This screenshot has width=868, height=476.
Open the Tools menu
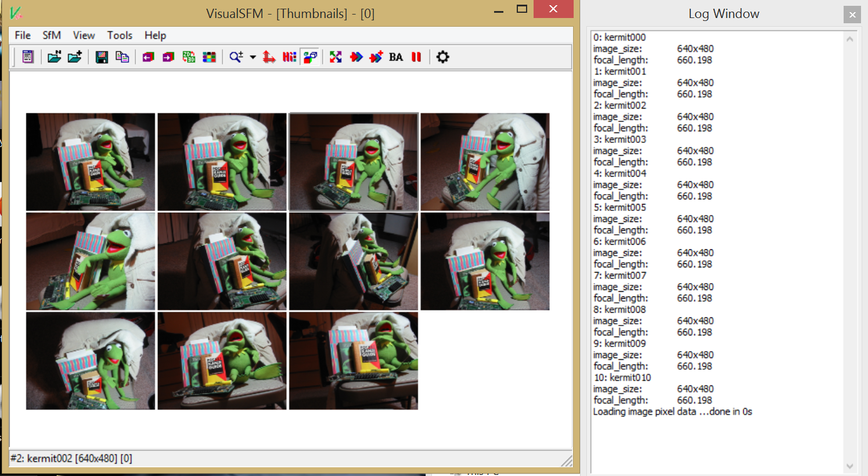[120, 35]
